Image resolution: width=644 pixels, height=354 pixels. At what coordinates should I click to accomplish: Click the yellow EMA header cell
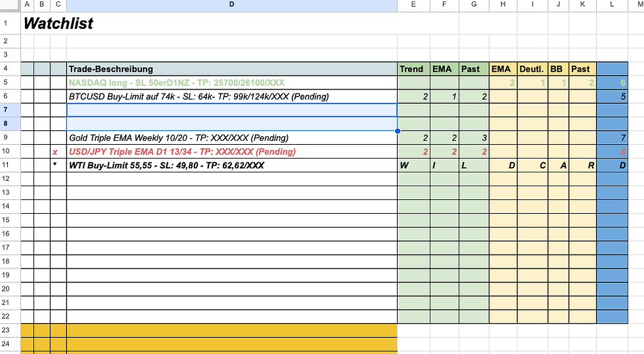coord(503,68)
